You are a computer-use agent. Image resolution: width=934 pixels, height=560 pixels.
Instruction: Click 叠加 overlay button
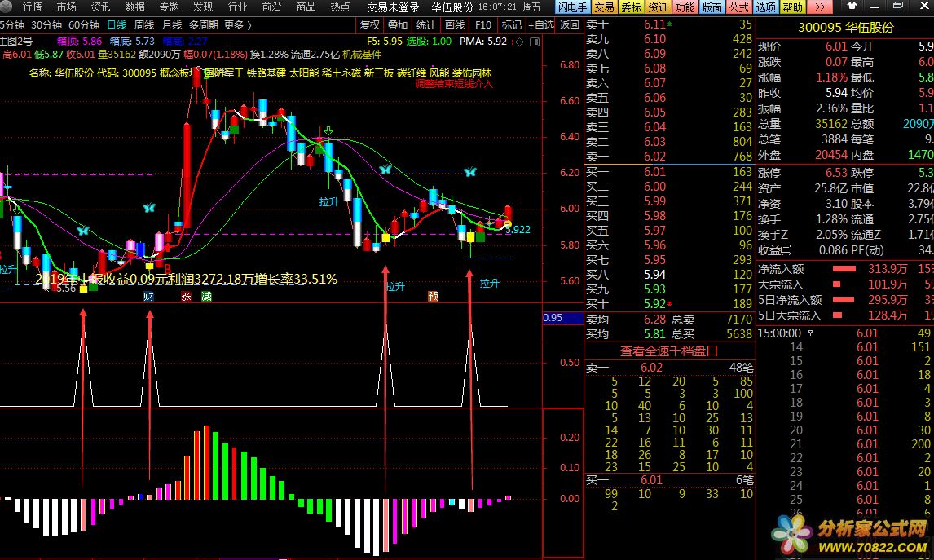[397, 25]
